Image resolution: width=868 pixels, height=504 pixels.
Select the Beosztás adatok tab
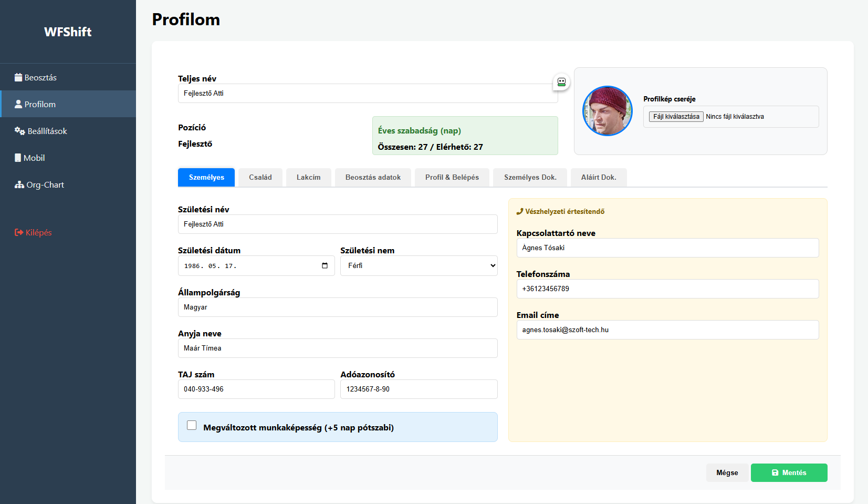click(x=373, y=177)
